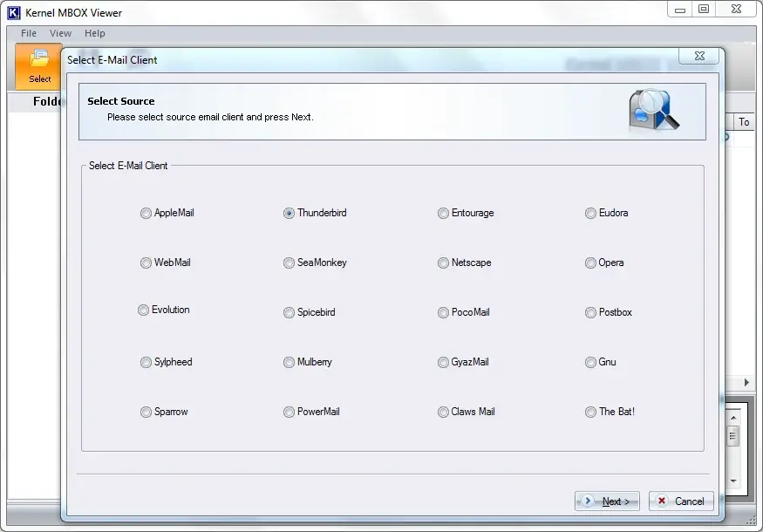Click the magnifier mailbox icon in header

tap(653, 111)
